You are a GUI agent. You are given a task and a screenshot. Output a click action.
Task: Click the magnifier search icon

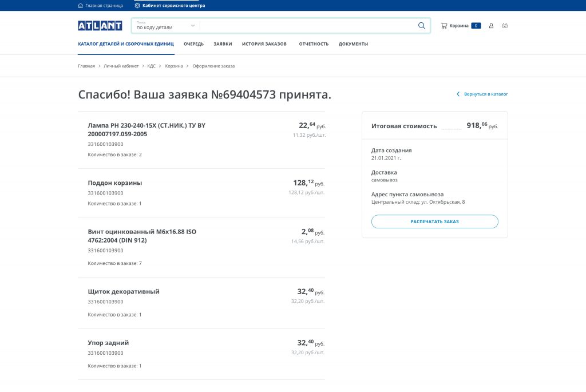tap(422, 26)
